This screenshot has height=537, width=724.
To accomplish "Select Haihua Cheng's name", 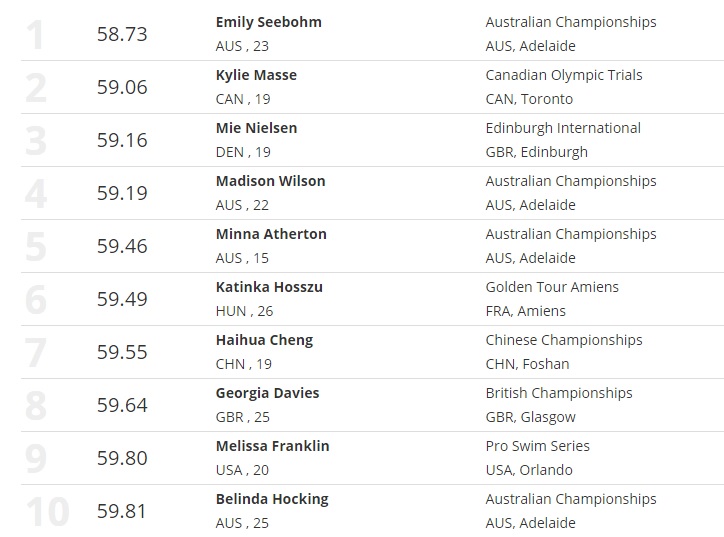I will click(264, 340).
